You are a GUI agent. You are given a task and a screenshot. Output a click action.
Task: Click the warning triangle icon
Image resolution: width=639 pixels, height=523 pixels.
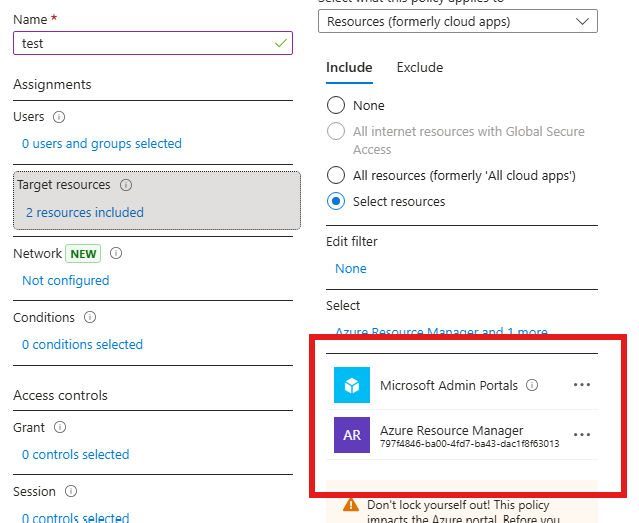(351, 505)
